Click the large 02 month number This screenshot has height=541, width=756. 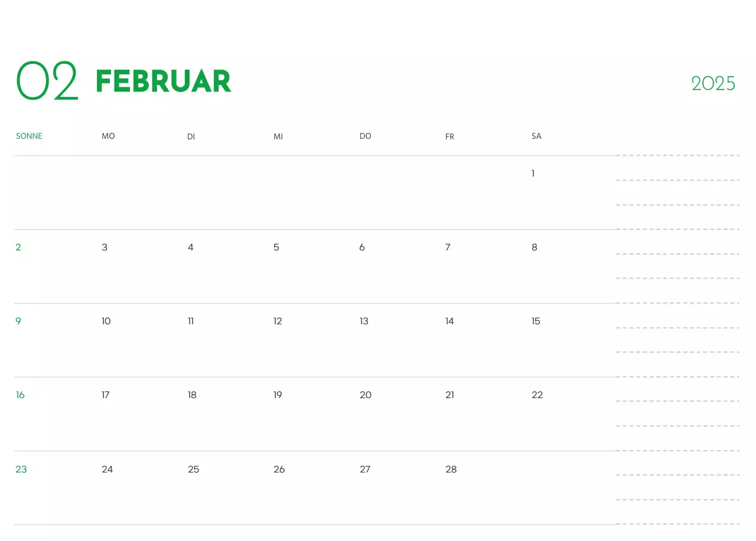[47, 81]
